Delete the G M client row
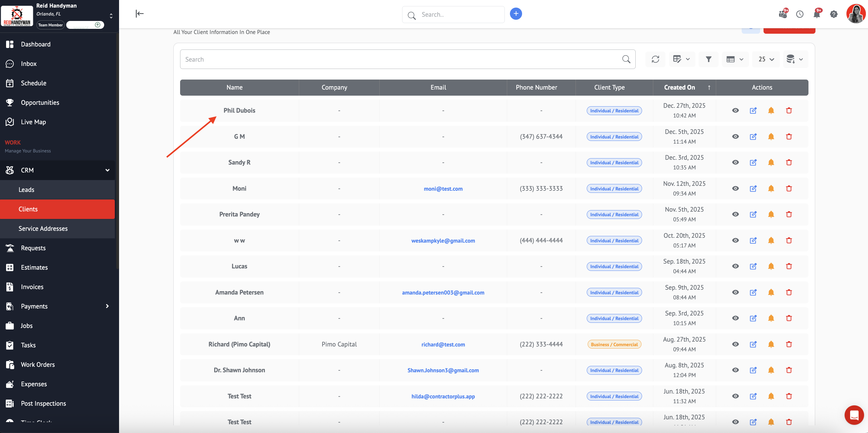The image size is (868, 433). point(789,136)
